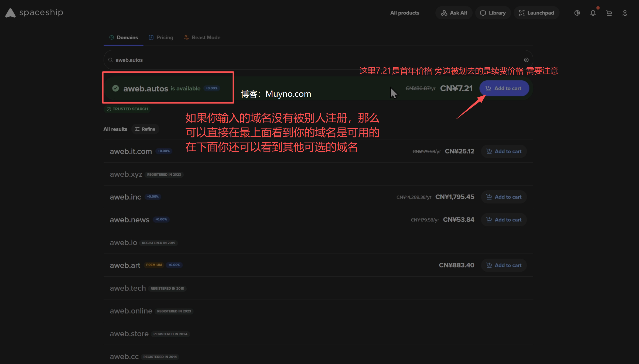639x364 pixels.
Task: Switch to the Pricing tab
Action: (161, 37)
